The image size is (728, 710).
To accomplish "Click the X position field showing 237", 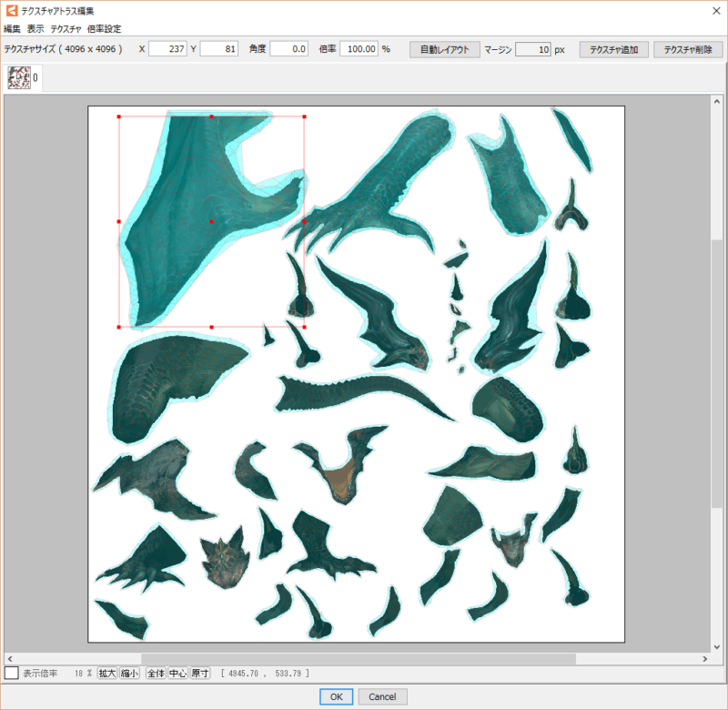I will [167, 49].
